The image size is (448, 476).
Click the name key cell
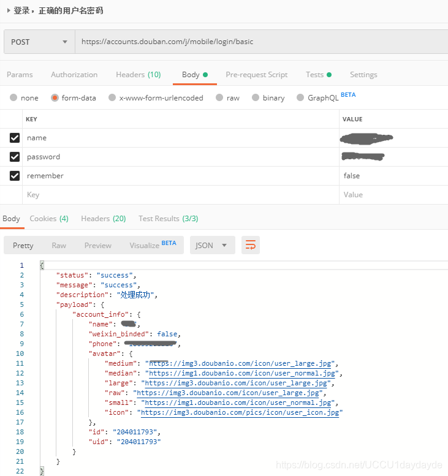click(x=181, y=138)
